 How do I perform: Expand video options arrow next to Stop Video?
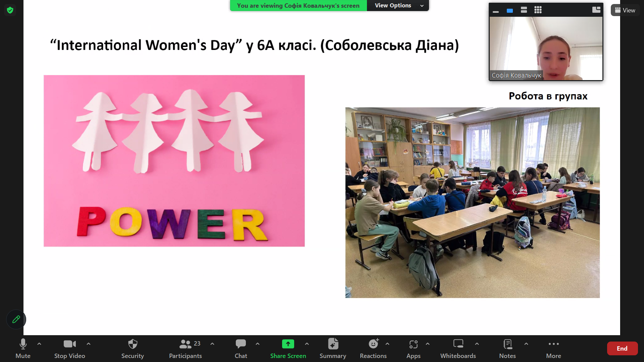click(x=89, y=344)
